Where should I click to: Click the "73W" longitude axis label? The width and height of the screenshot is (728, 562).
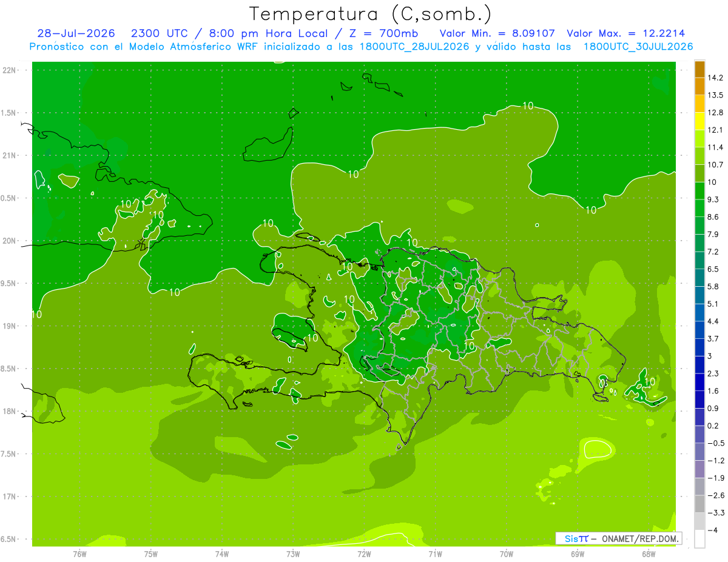293,554
